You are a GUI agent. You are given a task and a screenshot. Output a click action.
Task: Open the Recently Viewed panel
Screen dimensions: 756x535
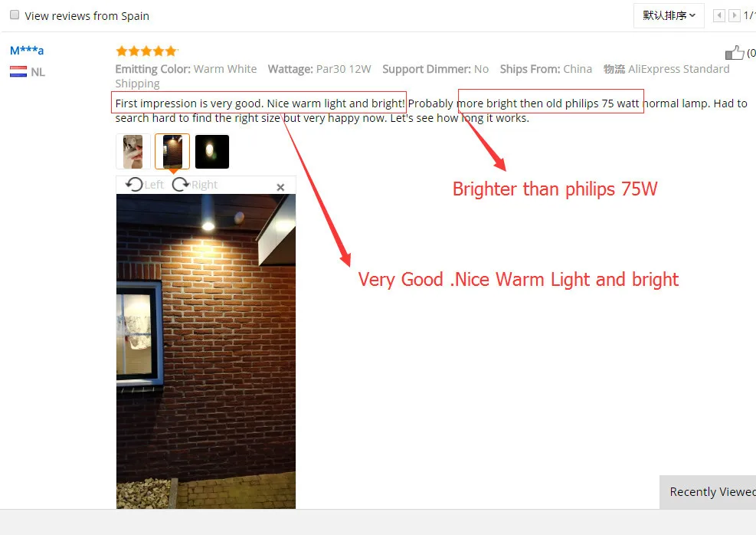pyautogui.click(x=708, y=491)
